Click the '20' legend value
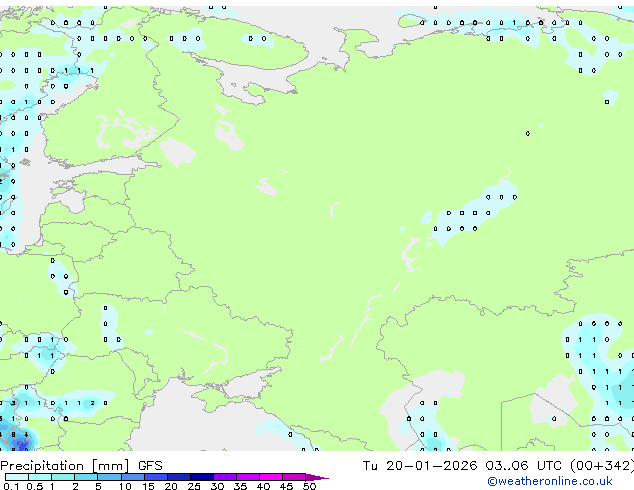Viewport: 634px width, 490px height. 171,486
